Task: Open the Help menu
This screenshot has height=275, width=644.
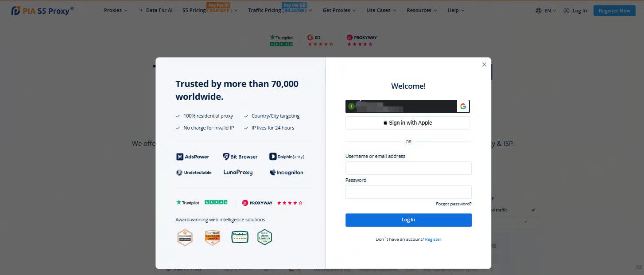Action: [456, 10]
